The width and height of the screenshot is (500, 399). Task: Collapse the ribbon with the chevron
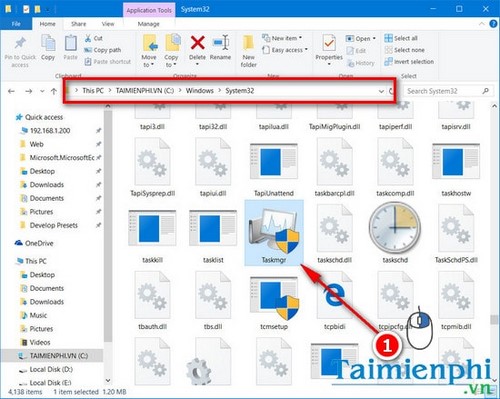pos(482,24)
